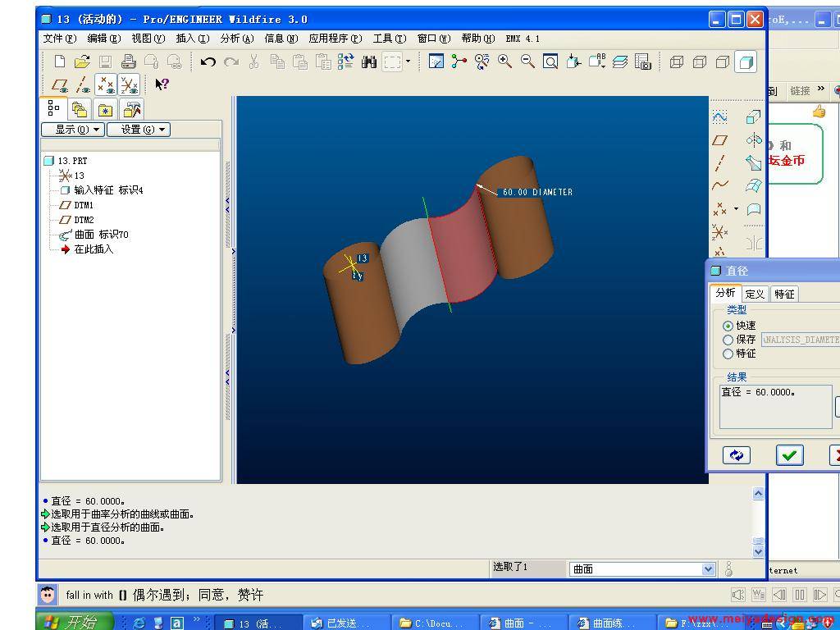This screenshot has width=840, height=630.
Task: Click the Zoom Out magnifier icon
Action: [x=527, y=62]
